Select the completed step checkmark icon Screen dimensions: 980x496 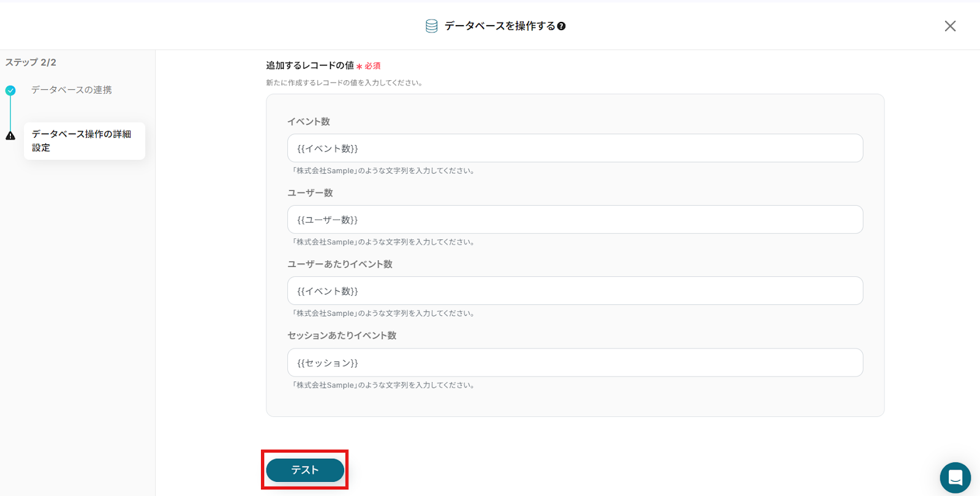[10, 91]
